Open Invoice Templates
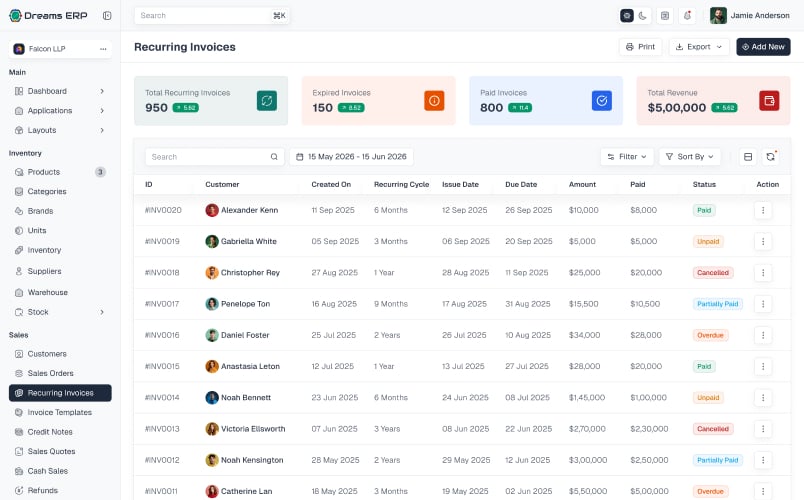Viewport: 804px width, 500px height. 60,412
